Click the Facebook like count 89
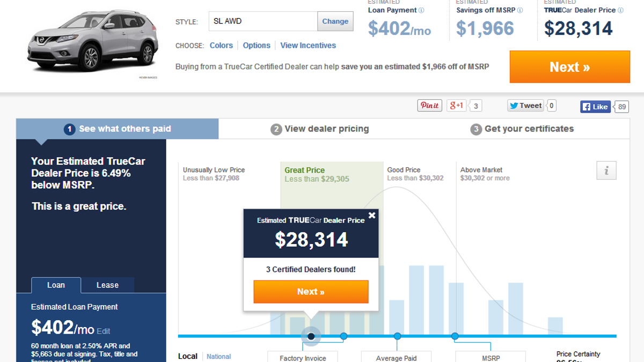 tap(622, 107)
